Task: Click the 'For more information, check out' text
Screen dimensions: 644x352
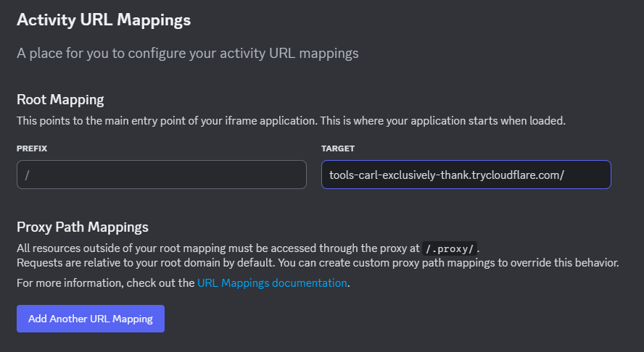Action: 106,283
